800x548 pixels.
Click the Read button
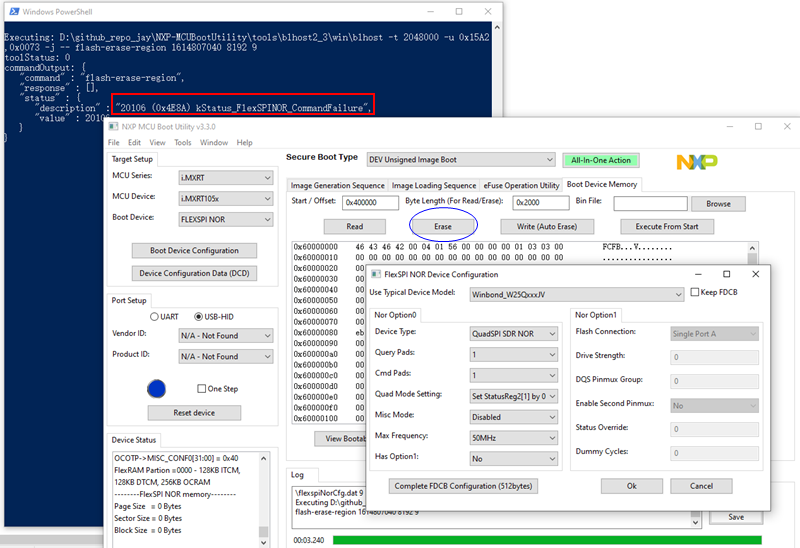tap(355, 227)
